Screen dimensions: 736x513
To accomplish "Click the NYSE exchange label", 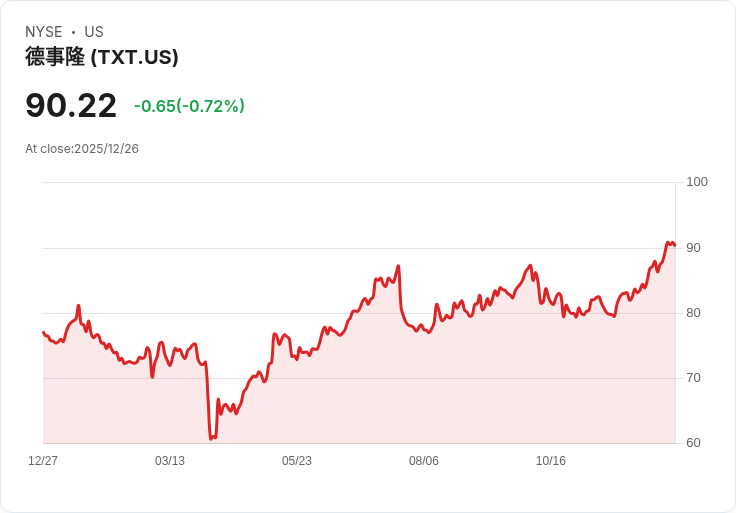I will coord(44,32).
